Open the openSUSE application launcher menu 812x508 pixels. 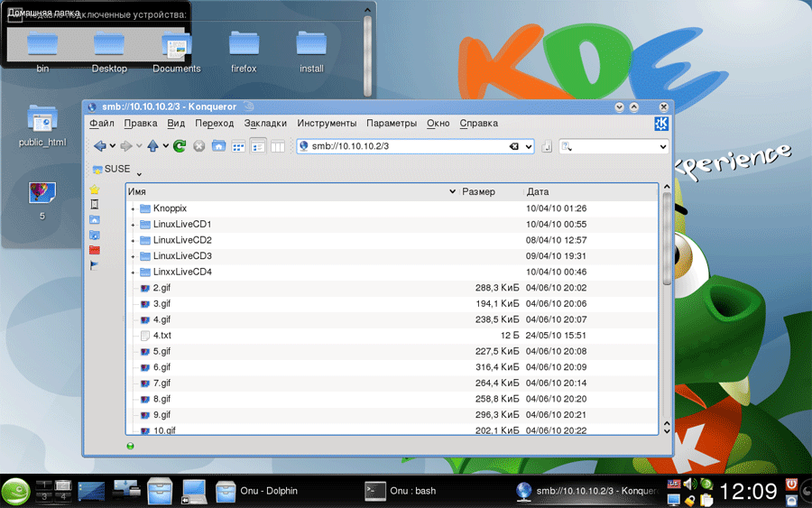coord(15,491)
